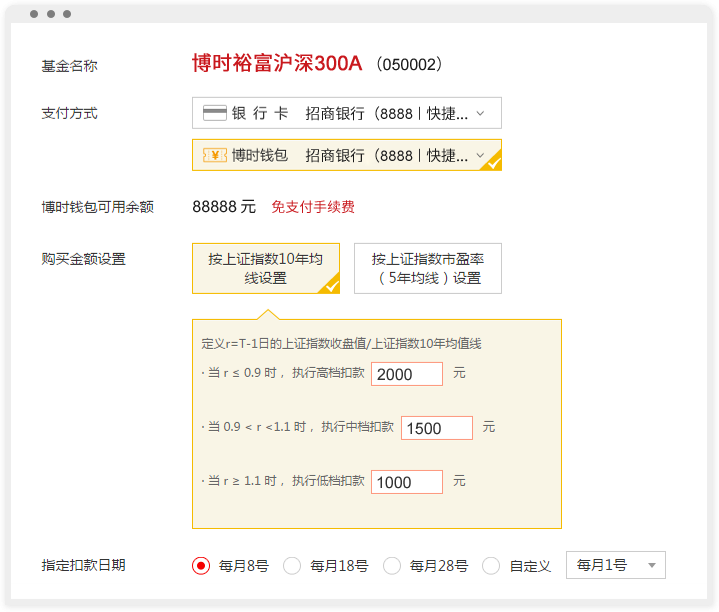Image resolution: width=719 pixels, height=612 pixels.
Task: Select the 每月28号 radio button
Action: coord(392,566)
